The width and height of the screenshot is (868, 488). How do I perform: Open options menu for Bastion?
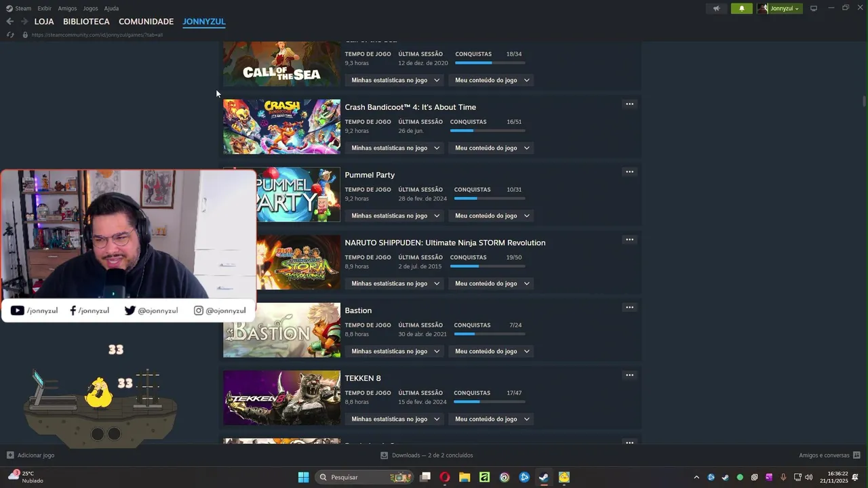[629, 307]
